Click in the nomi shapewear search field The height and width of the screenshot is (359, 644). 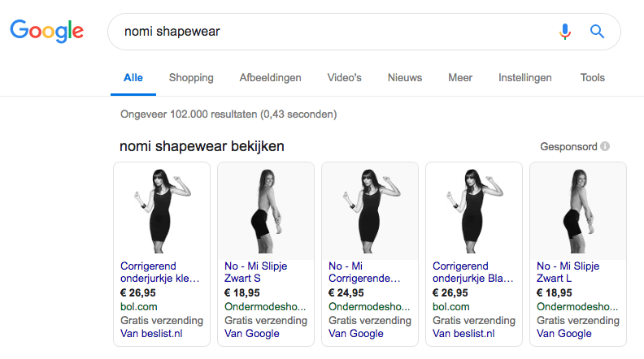(325, 32)
